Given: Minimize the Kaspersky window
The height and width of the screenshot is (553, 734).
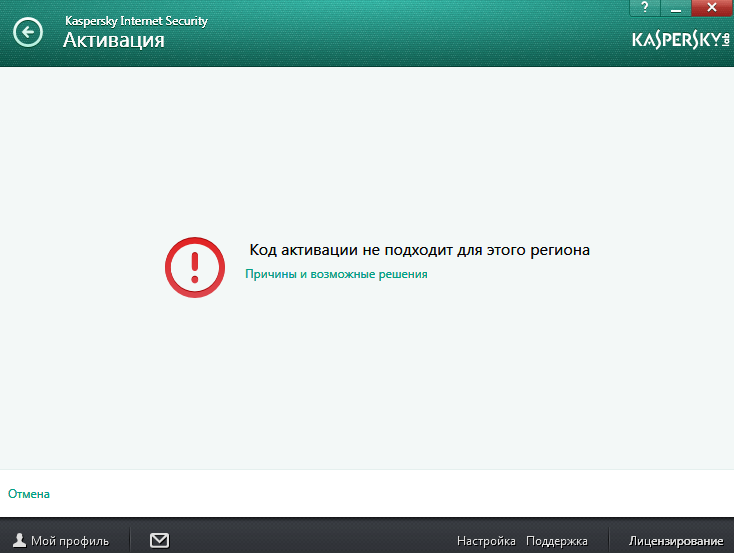Looking at the screenshot, I should click(675, 8).
